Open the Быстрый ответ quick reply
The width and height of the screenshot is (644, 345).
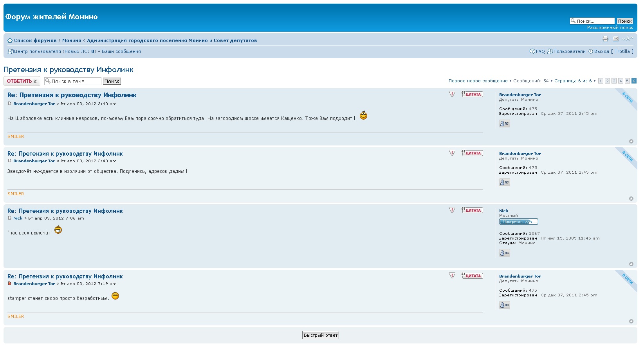point(320,335)
